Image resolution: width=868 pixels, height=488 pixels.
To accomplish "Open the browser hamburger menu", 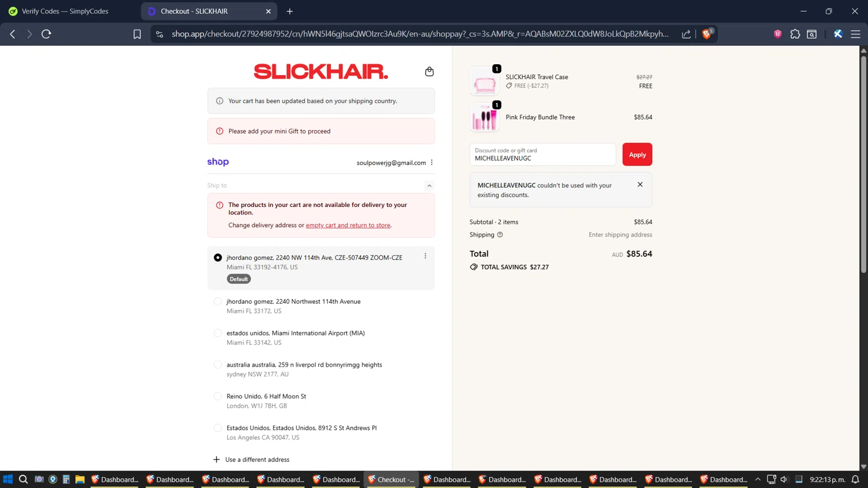I will 855,34.
